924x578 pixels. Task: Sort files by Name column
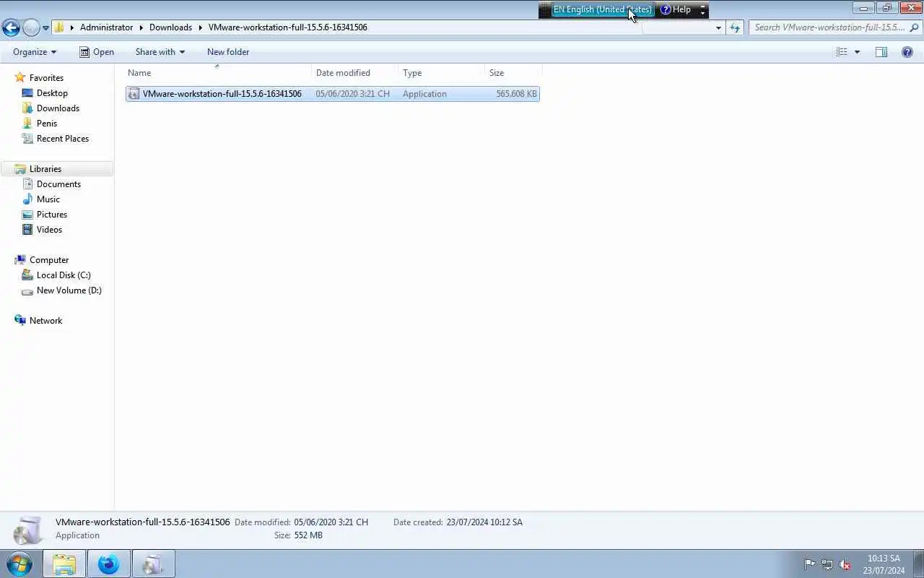[218, 73]
